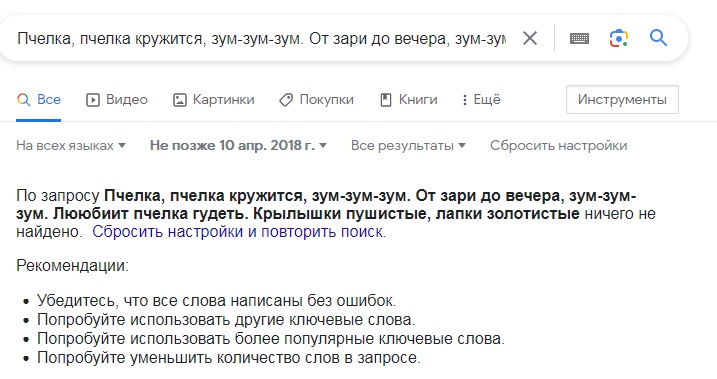Expand the Все результаты dropdown
717x379 pixels.
tap(408, 145)
